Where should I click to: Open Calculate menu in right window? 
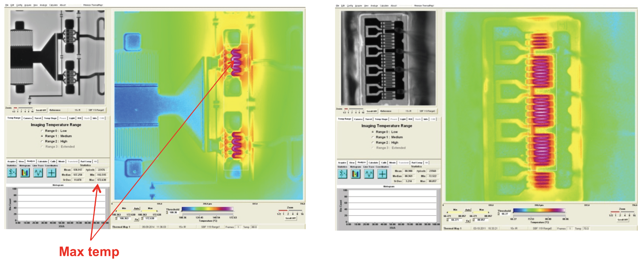tap(384, 6)
